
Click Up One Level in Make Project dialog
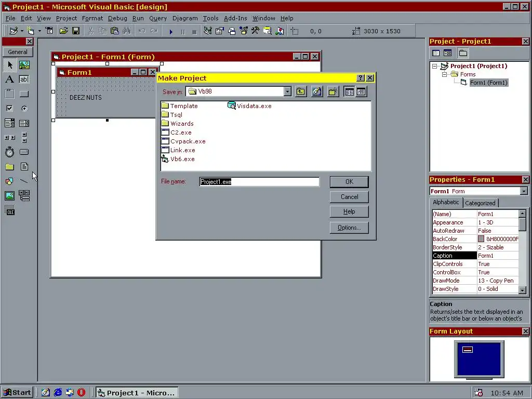coord(301,91)
